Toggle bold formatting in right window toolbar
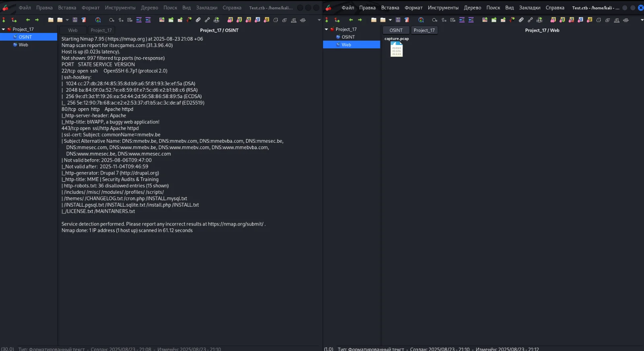Viewport: 644px width, 351px height. (599, 20)
